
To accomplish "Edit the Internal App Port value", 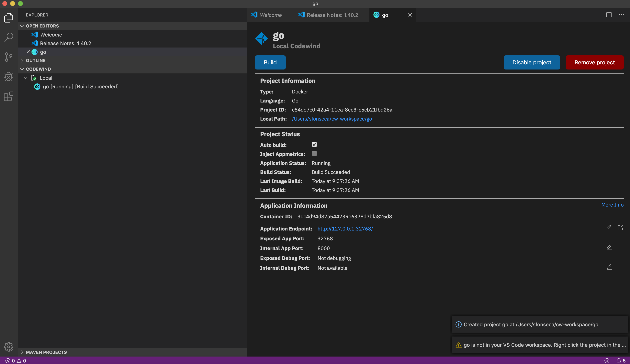I will (x=609, y=248).
